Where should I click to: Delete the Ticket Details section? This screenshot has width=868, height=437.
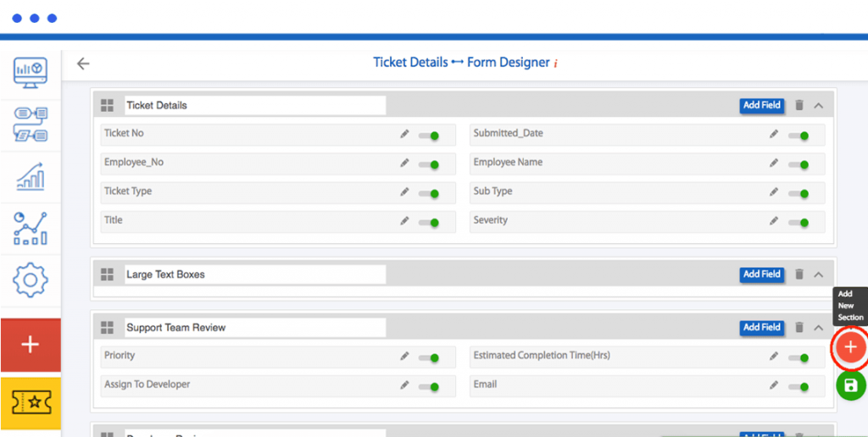point(798,106)
